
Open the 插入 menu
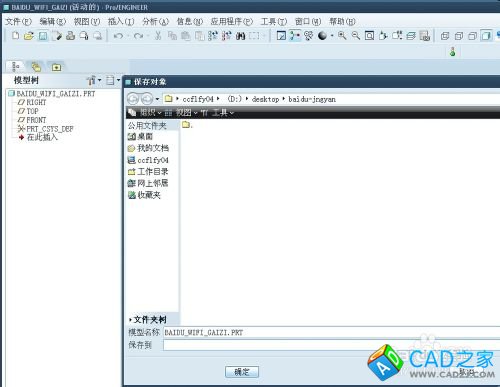pos(121,22)
